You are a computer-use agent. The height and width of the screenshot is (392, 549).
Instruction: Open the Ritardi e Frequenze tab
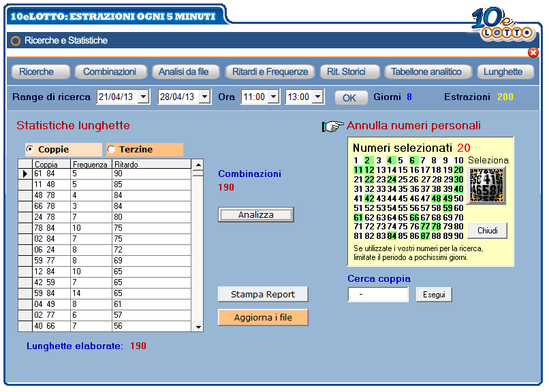point(270,71)
